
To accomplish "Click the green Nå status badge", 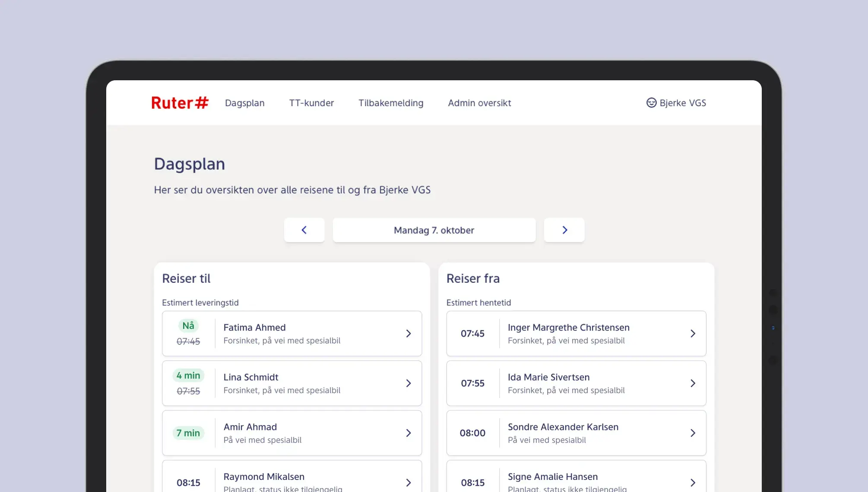I will (x=188, y=326).
